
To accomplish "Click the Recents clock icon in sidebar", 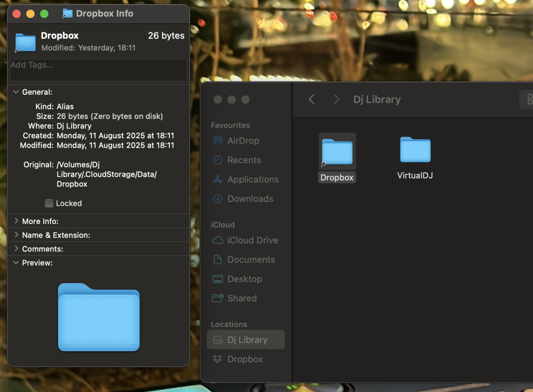I will click(218, 160).
